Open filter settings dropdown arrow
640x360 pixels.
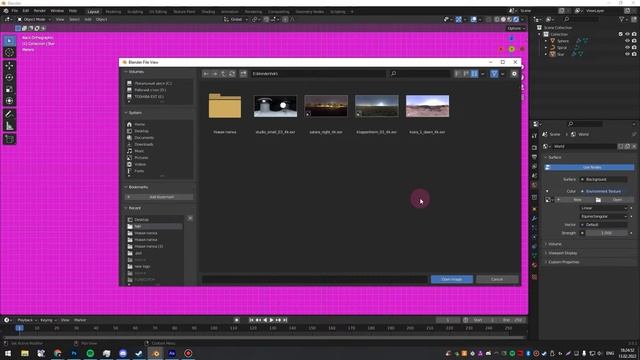coord(502,74)
